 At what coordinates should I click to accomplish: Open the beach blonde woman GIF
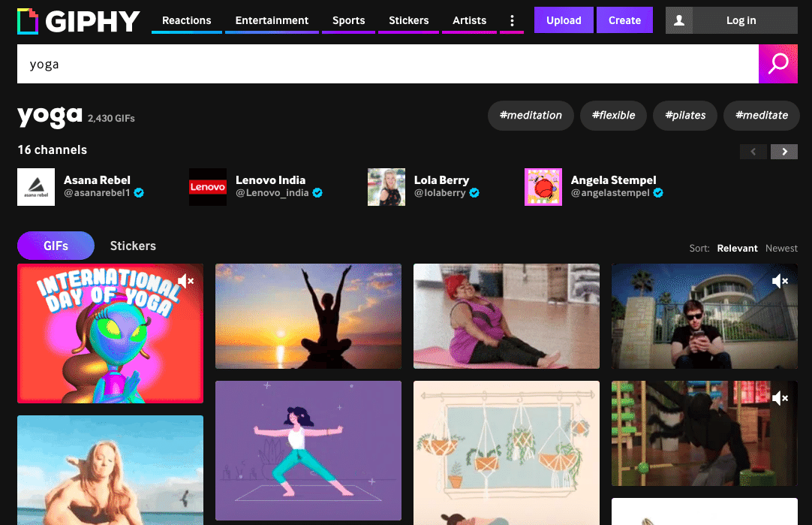pyautogui.click(x=110, y=470)
